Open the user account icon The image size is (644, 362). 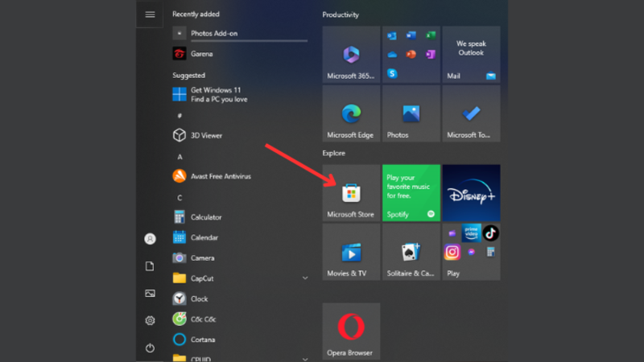pos(150,239)
